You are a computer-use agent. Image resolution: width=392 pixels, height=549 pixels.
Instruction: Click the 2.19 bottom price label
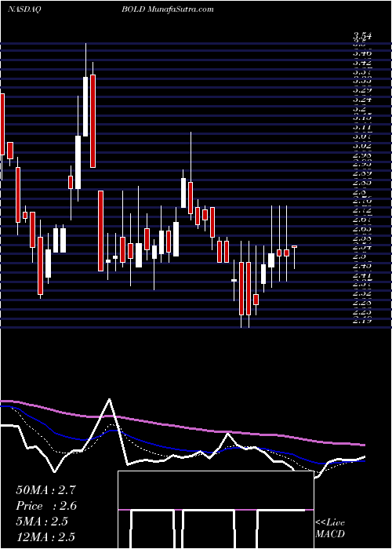(x=362, y=320)
